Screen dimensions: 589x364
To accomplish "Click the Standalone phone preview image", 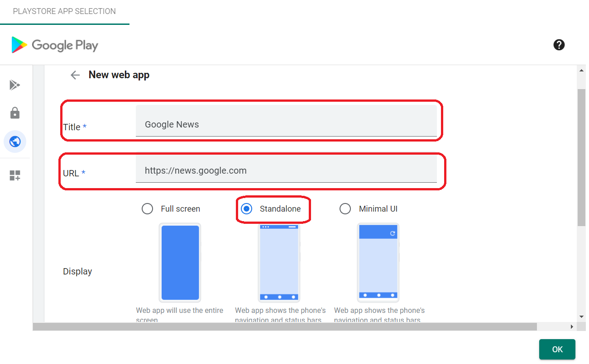I will (279, 263).
